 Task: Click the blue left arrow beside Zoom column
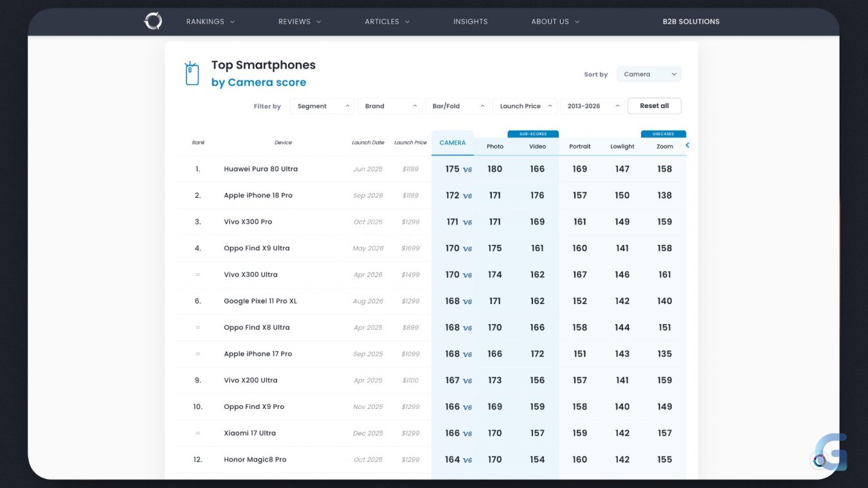pyautogui.click(x=687, y=145)
